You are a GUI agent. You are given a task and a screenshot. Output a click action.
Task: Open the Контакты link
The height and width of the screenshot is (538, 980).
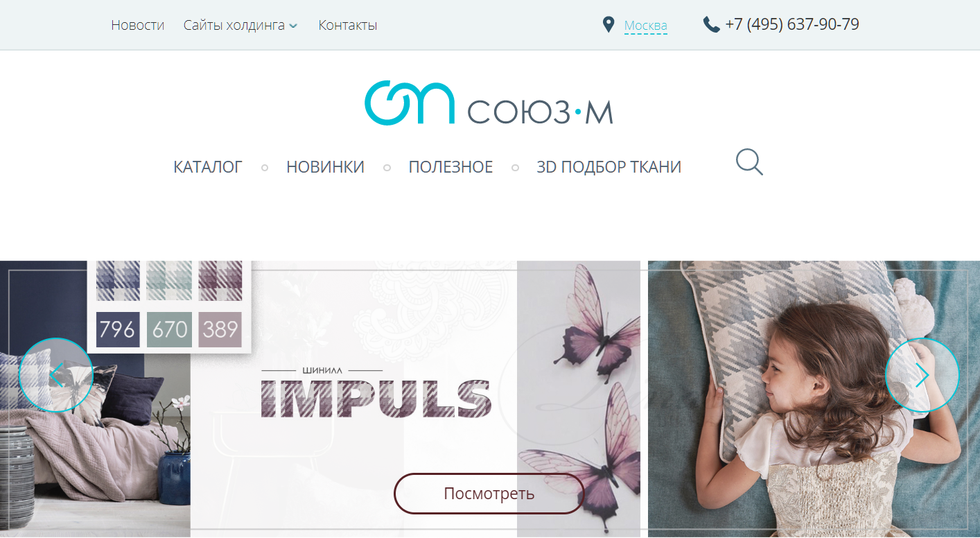[348, 26]
